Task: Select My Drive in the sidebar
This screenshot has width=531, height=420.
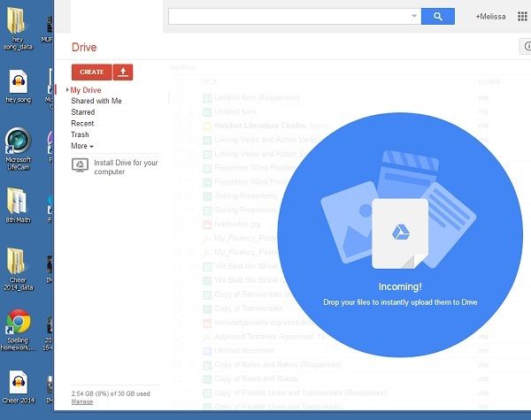Action: click(x=86, y=90)
